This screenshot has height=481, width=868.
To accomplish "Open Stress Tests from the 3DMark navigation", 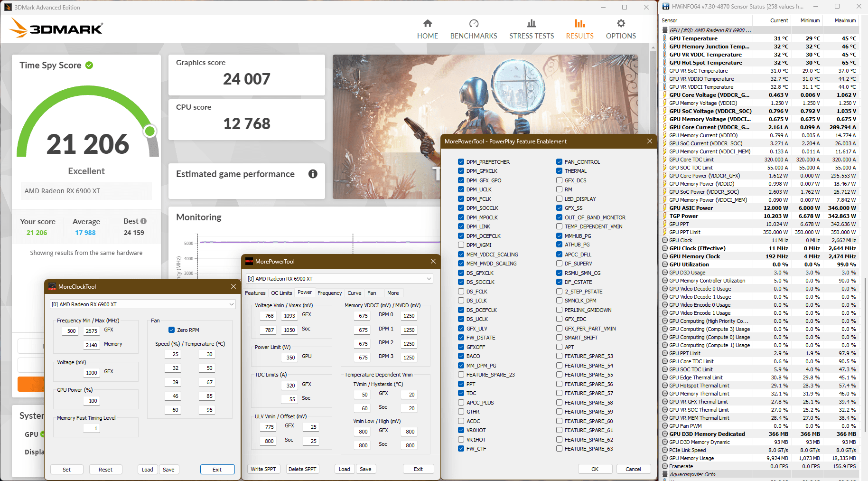I will [532, 29].
